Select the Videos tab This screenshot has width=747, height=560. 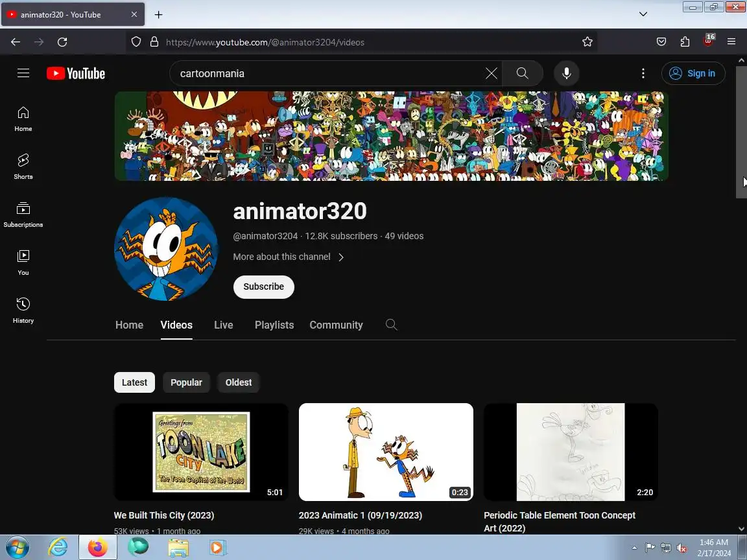click(176, 325)
